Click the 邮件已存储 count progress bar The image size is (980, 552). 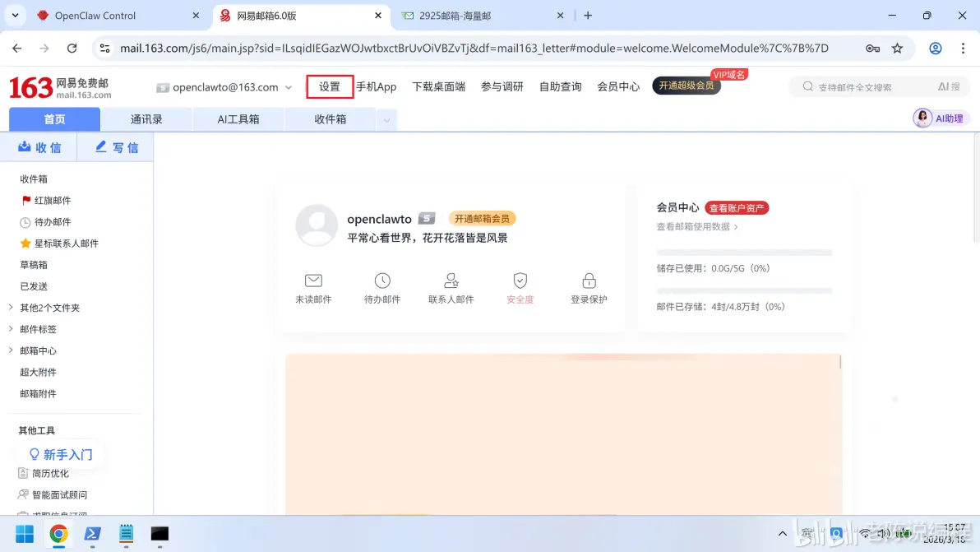pos(744,290)
